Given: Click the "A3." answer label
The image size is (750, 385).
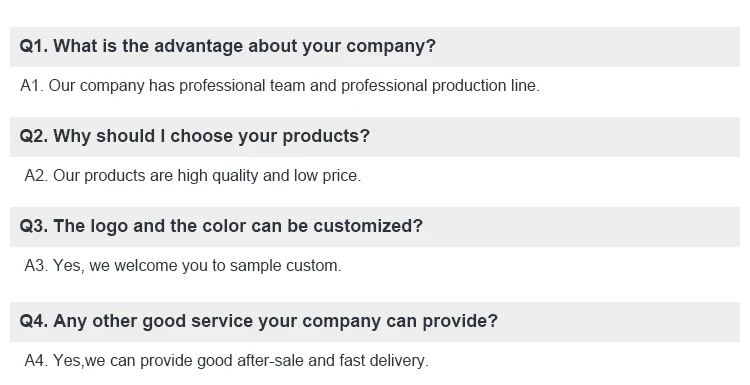Looking at the screenshot, I should pos(36,265).
